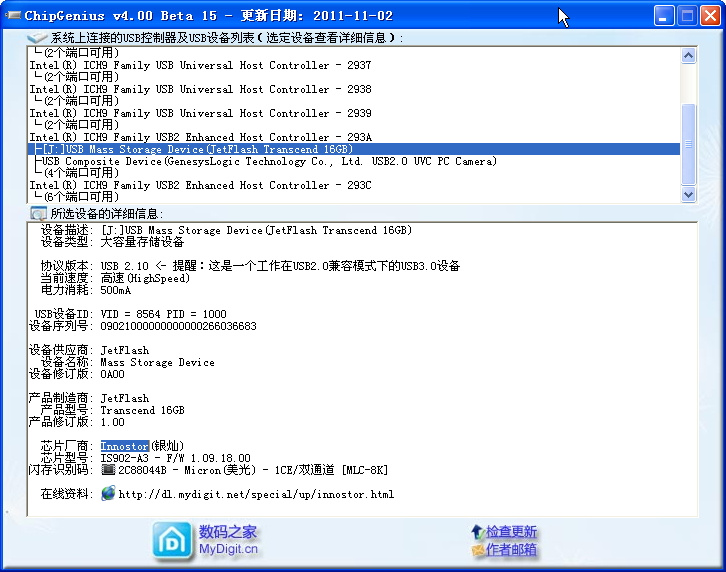Click device name value Mass Storage Device
The image size is (726, 572).
coord(157,362)
